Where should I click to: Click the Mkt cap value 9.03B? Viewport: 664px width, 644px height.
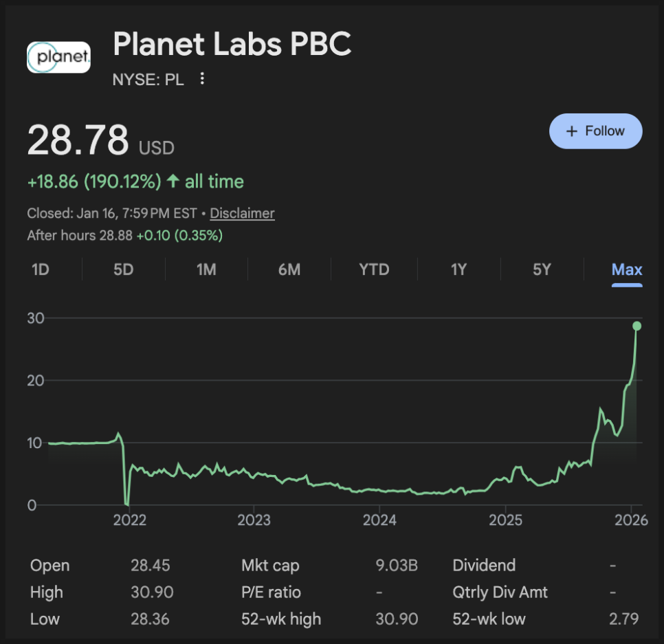tap(397, 566)
